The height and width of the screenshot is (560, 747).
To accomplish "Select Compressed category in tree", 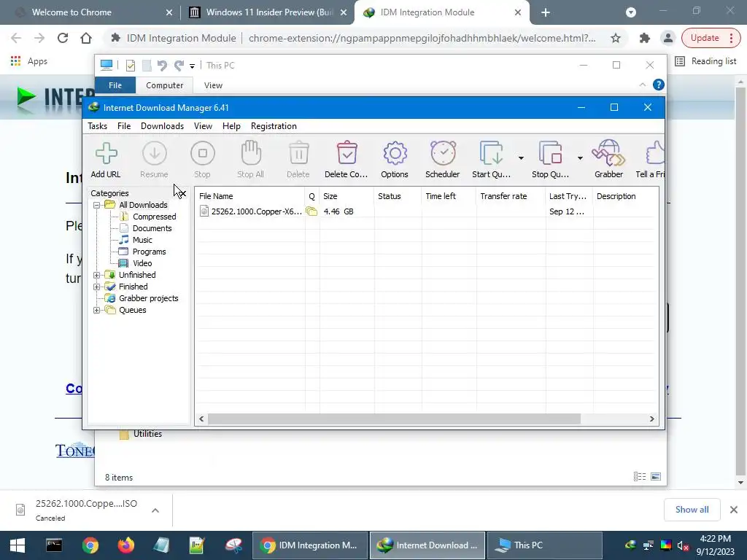I will [x=155, y=217].
